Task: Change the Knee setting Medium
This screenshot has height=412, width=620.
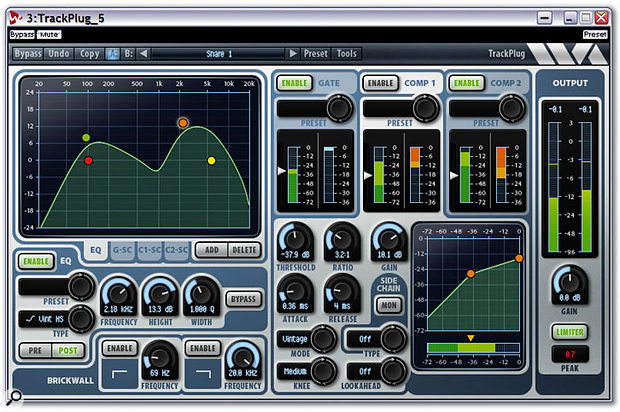Action: click(x=306, y=371)
